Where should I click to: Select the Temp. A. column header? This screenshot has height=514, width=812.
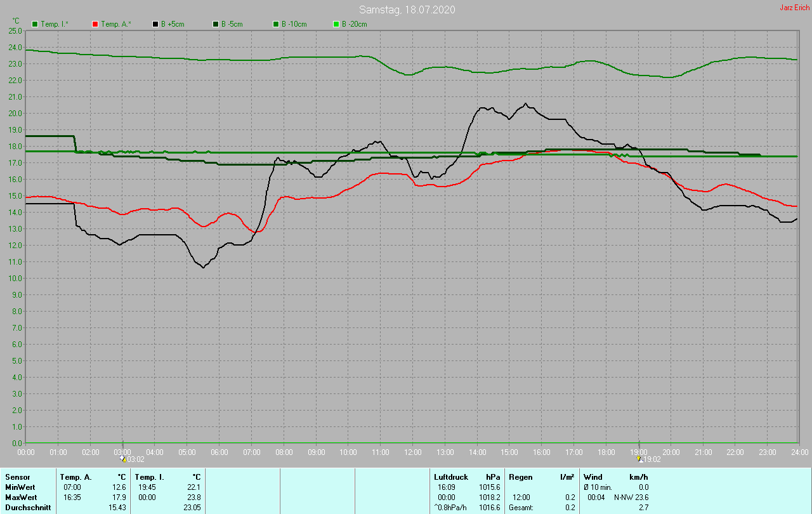pyautogui.click(x=75, y=477)
